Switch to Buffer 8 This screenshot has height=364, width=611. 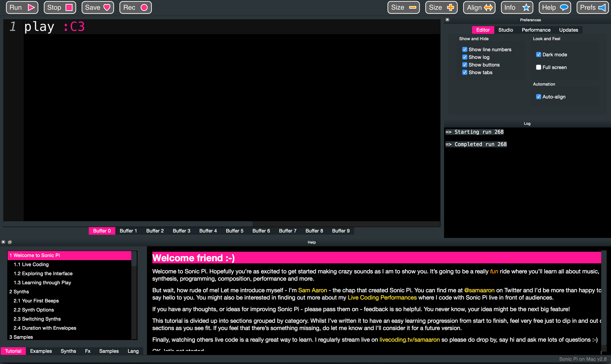[314, 231]
